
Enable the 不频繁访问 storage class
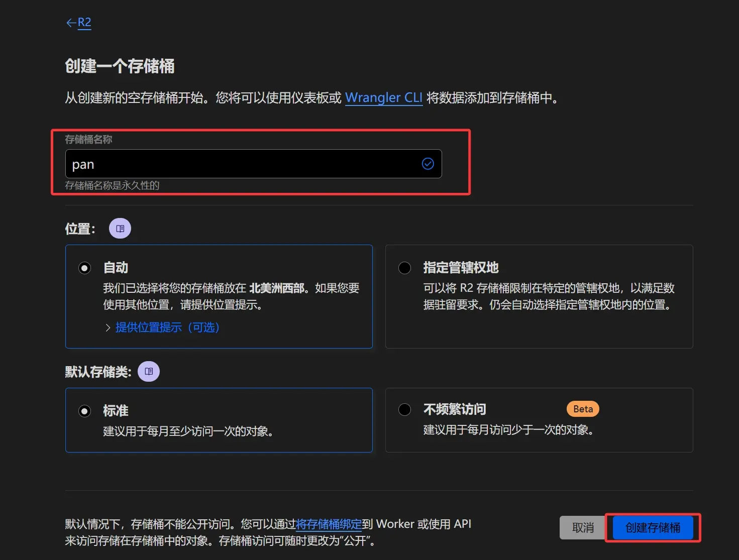pos(404,409)
